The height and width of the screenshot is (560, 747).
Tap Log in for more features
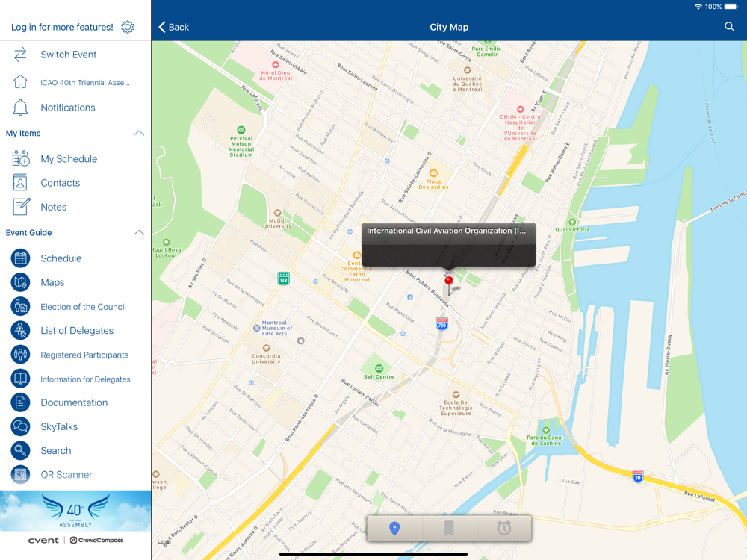point(63,27)
